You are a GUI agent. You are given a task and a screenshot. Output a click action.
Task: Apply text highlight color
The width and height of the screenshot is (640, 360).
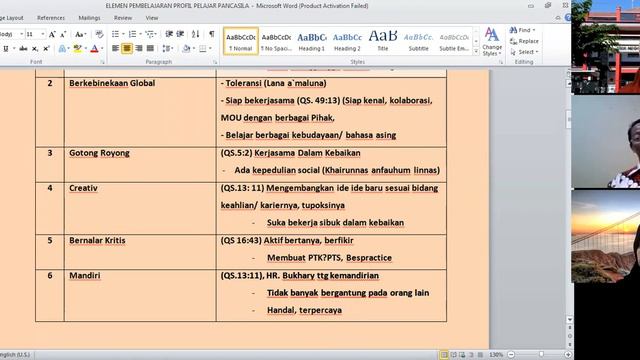pyautogui.click(x=77, y=49)
